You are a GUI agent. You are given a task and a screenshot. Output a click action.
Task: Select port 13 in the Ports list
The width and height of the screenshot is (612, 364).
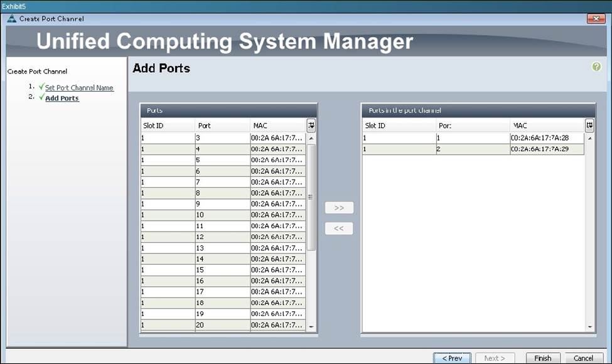pos(223,248)
